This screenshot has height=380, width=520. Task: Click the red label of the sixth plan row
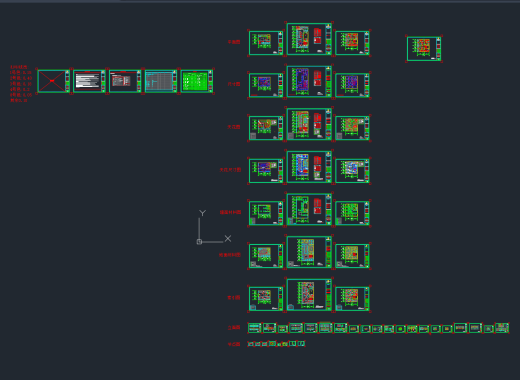230,255
